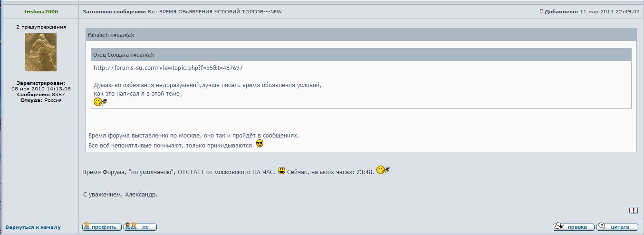Report post using red exclamation icon
This screenshot has height=235, width=644.
click(x=633, y=210)
